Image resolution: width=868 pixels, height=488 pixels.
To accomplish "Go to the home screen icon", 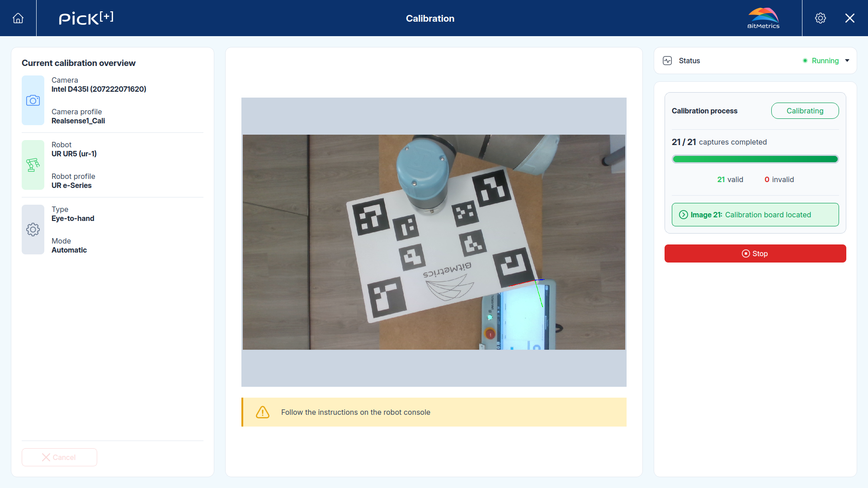I will 18,18.
